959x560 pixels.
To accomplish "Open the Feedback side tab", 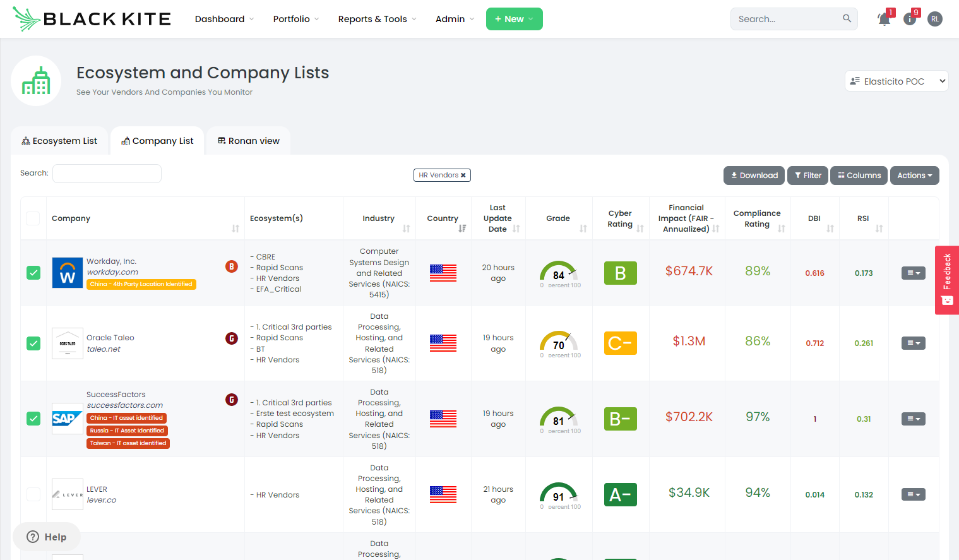I will click(x=947, y=280).
